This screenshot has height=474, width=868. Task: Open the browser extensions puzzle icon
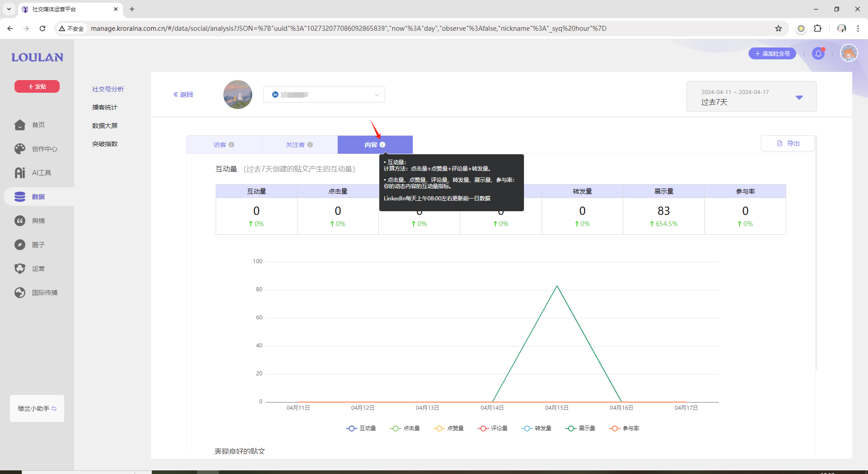[x=817, y=28]
